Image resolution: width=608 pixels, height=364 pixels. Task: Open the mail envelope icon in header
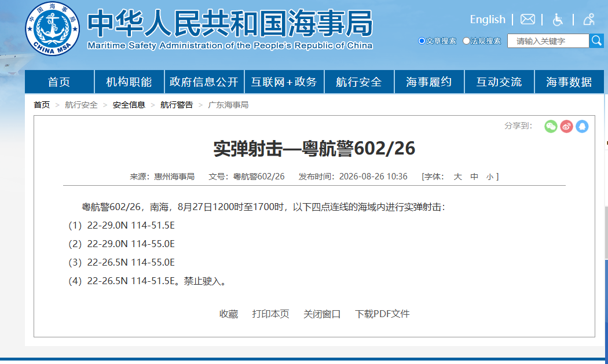528,19
